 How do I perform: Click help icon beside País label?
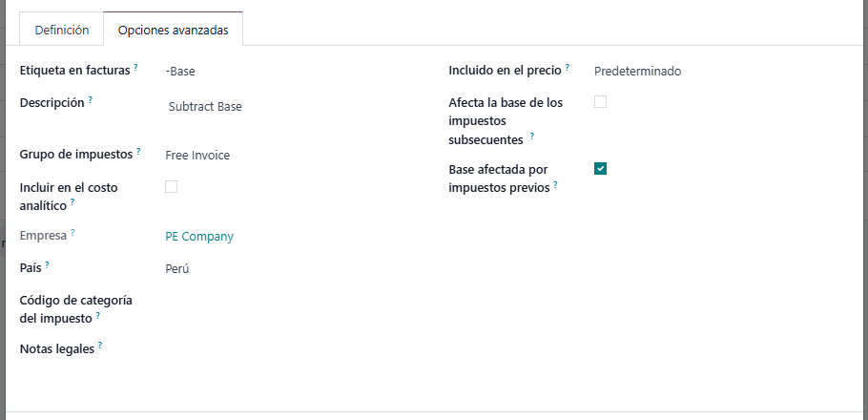pos(47,264)
